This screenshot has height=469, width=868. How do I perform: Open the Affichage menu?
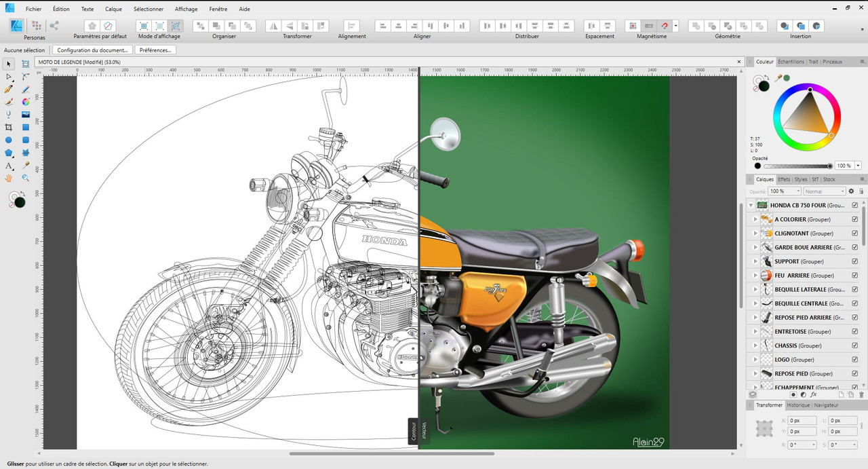[186, 10]
